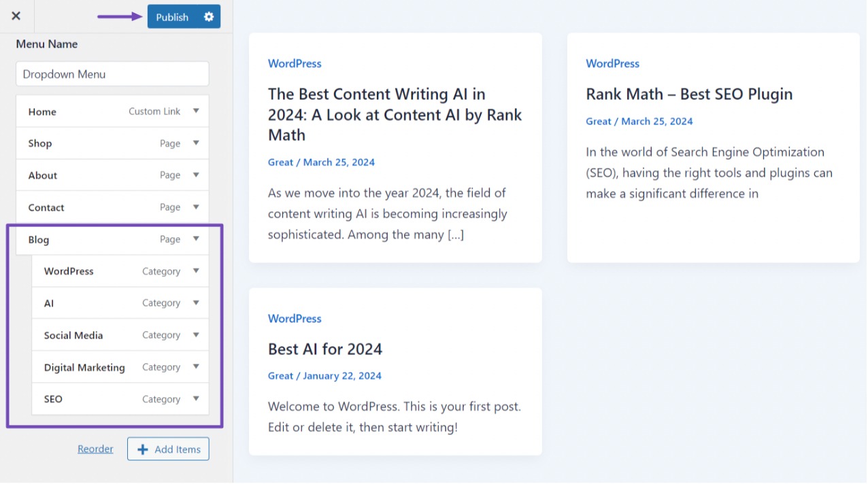Click WordPress category above Best AI post

pos(295,318)
